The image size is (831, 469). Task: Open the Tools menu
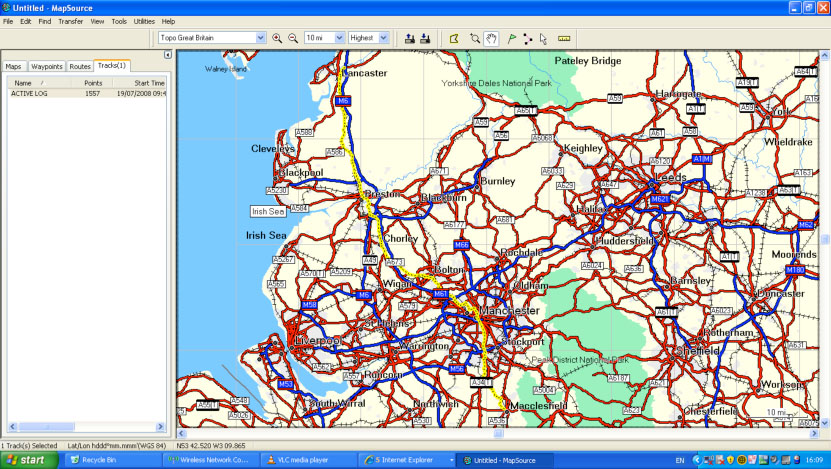point(119,21)
